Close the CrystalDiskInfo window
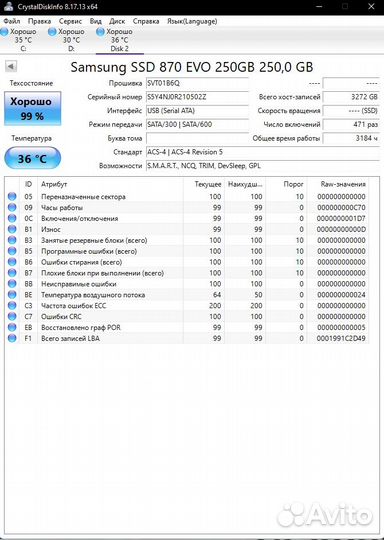 371,7
